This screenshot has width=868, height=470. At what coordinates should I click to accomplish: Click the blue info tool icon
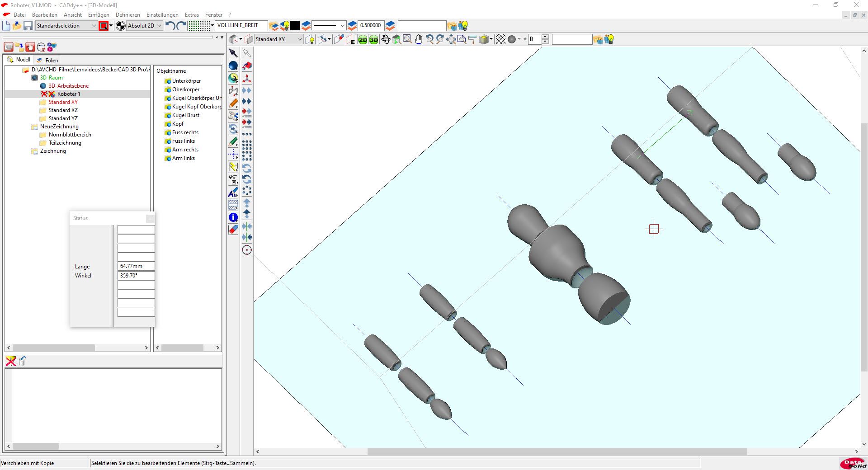pyautogui.click(x=233, y=217)
